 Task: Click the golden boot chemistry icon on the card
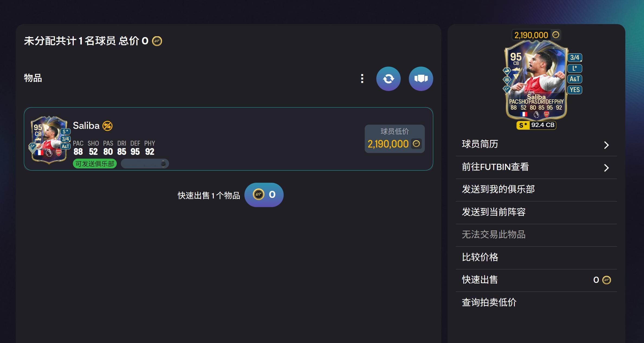click(x=517, y=69)
